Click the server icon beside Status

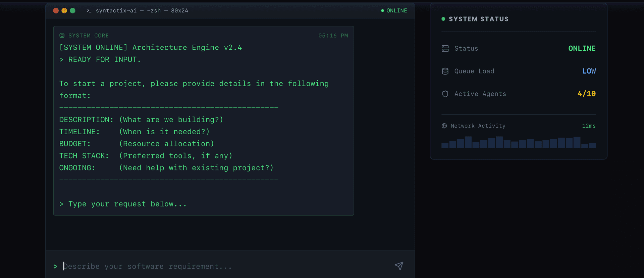click(x=445, y=48)
